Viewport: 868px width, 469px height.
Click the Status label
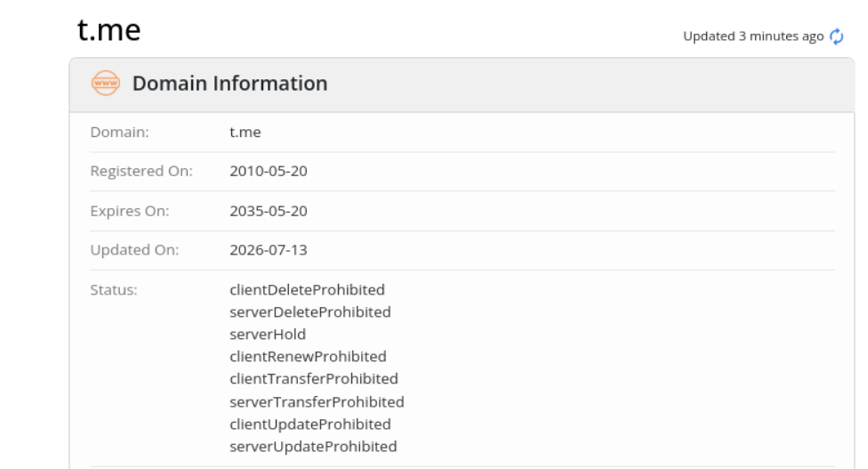tap(114, 289)
